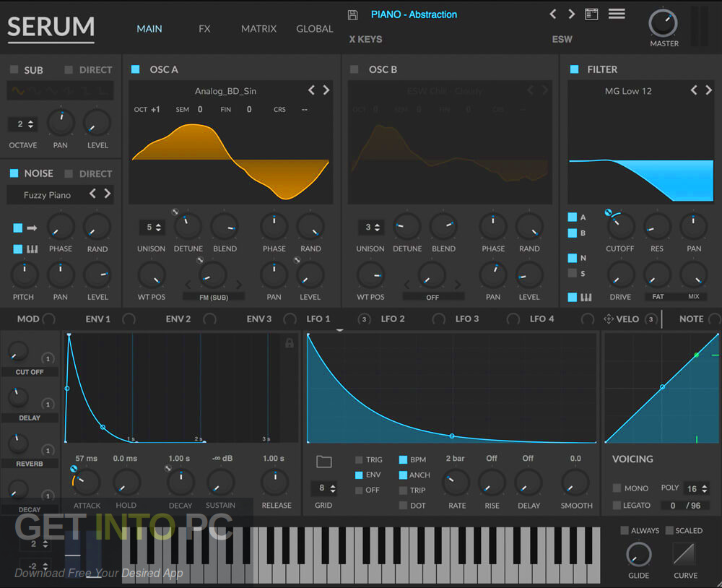Load the previous preset with left arrow
Screen dimensions: 722x588
coord(553,14)
